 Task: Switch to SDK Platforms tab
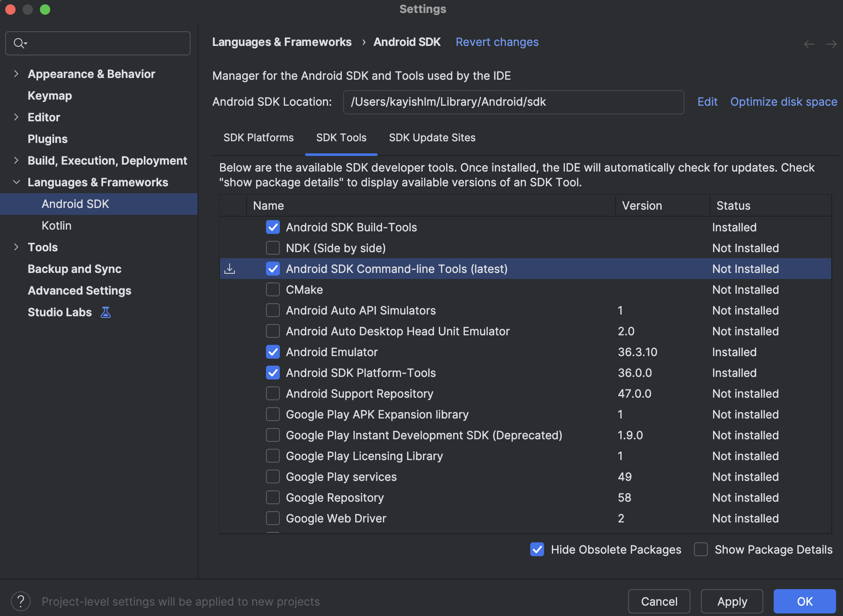(x=259, y=138)
